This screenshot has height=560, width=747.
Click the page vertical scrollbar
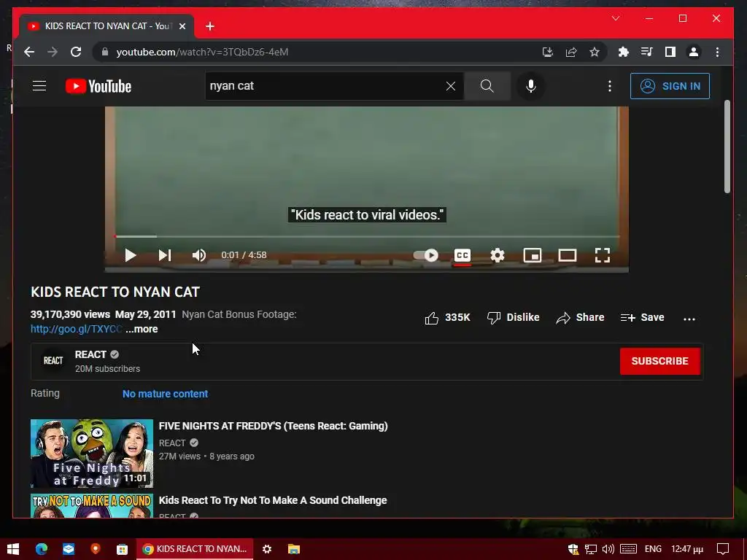[727, 147]
